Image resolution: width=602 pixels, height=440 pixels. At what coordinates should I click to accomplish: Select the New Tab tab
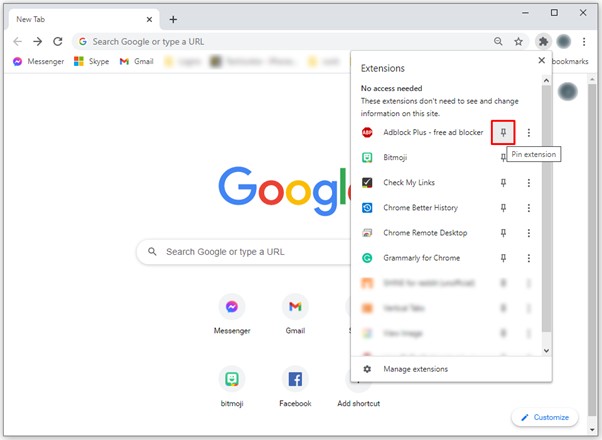click(x=84, y=19)
